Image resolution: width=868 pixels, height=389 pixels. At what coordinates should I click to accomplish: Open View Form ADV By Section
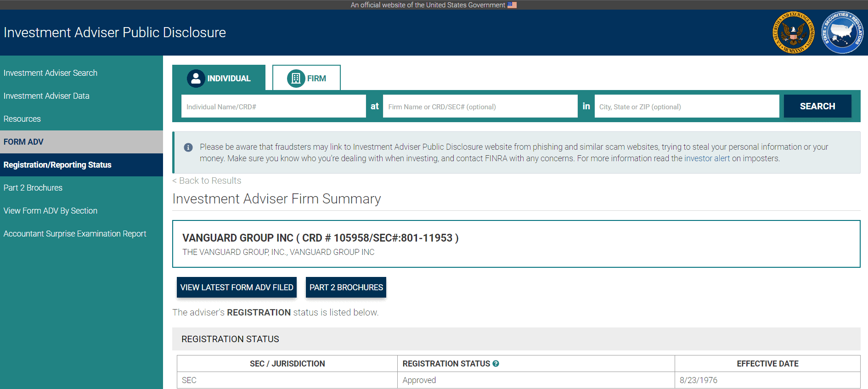click(51, 211)
